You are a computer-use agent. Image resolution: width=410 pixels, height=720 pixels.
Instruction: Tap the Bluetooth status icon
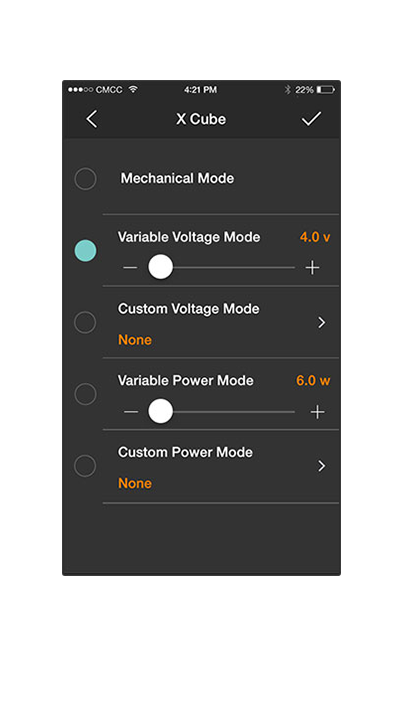click(287, 90)
